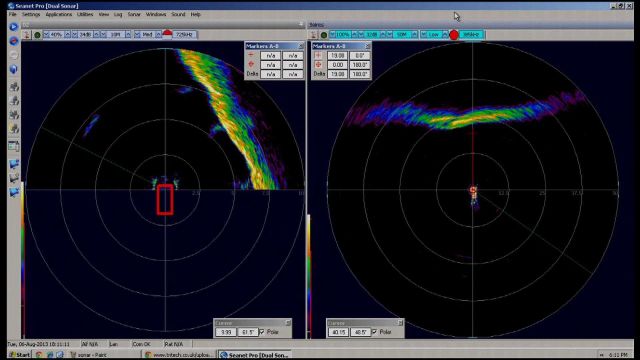Viewport: 640px width, 360px height.
Task: Click the red record icon in left sidebar
Action: click(13, 41)
